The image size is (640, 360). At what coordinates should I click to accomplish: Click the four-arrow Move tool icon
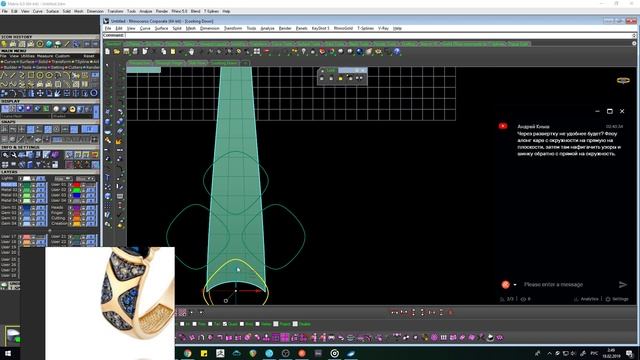[x=40, y=93]
